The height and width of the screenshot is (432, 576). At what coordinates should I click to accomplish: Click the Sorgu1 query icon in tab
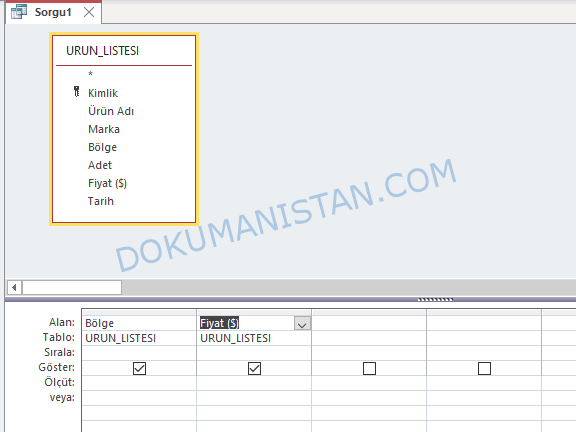pyautogui.click(x=19, y=12)
